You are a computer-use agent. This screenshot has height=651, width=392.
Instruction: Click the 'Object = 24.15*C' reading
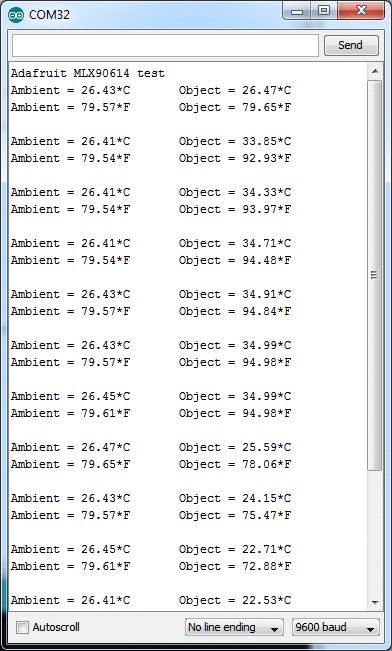click(x=235, y=499)
